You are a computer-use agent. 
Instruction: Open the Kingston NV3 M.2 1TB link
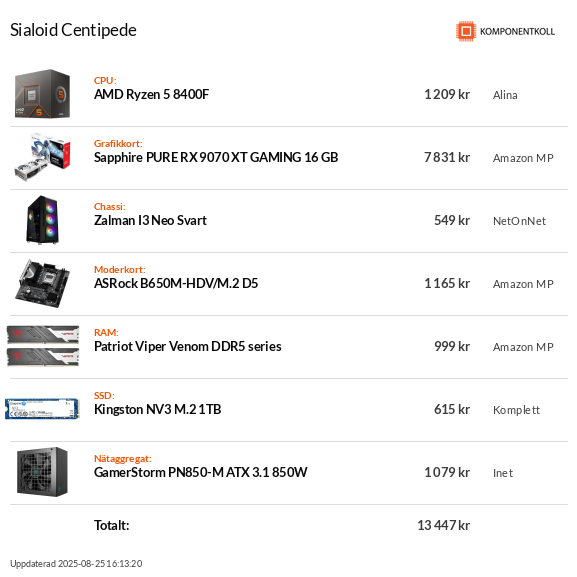[x=157, y=409]
